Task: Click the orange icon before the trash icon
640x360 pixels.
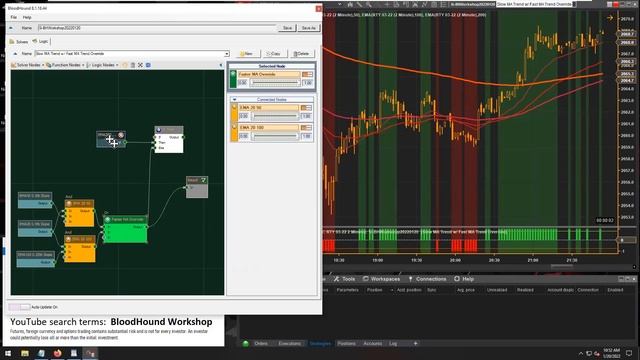Action: point(125,65)
